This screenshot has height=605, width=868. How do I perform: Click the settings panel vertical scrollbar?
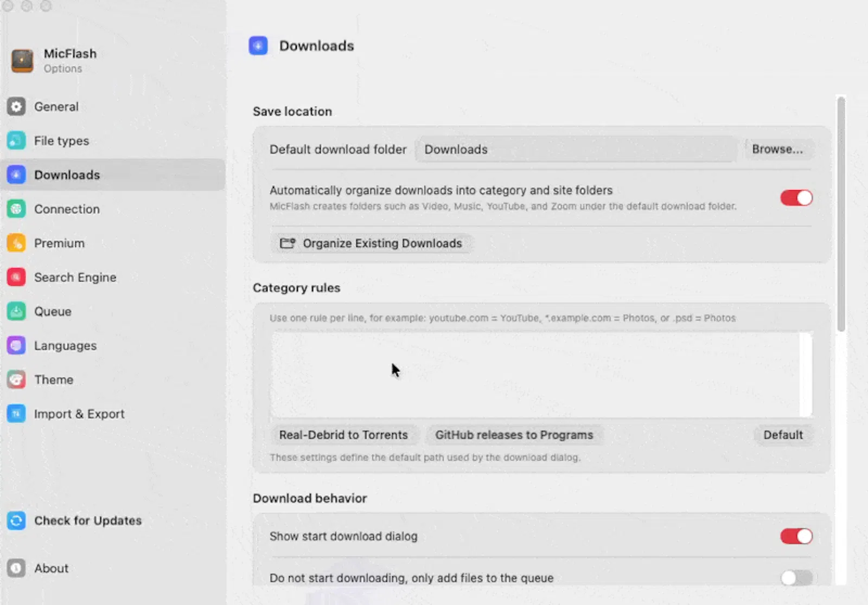pyautogui.click(x=841, y=214)
